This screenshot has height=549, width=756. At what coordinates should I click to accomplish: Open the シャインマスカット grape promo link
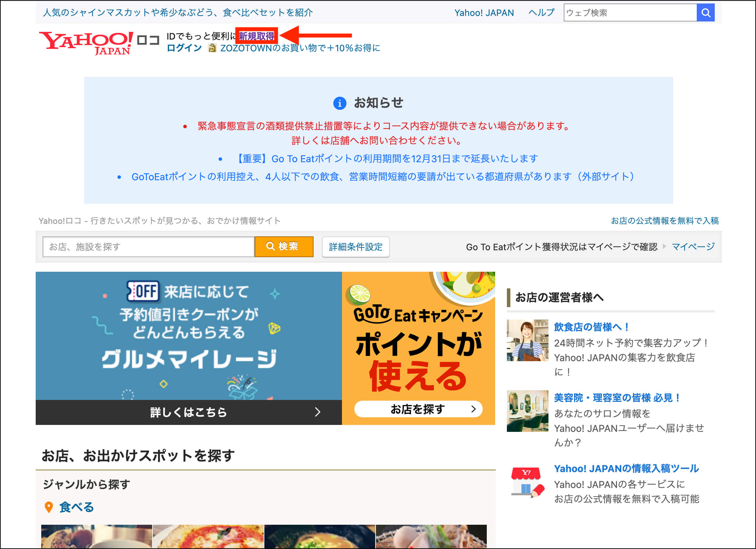[x=178, y=12]
